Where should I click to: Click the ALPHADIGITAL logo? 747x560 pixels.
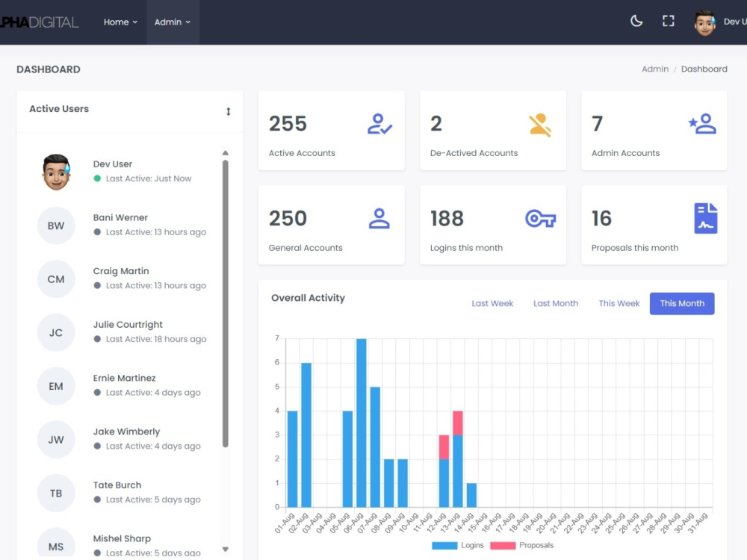point(39,22)
